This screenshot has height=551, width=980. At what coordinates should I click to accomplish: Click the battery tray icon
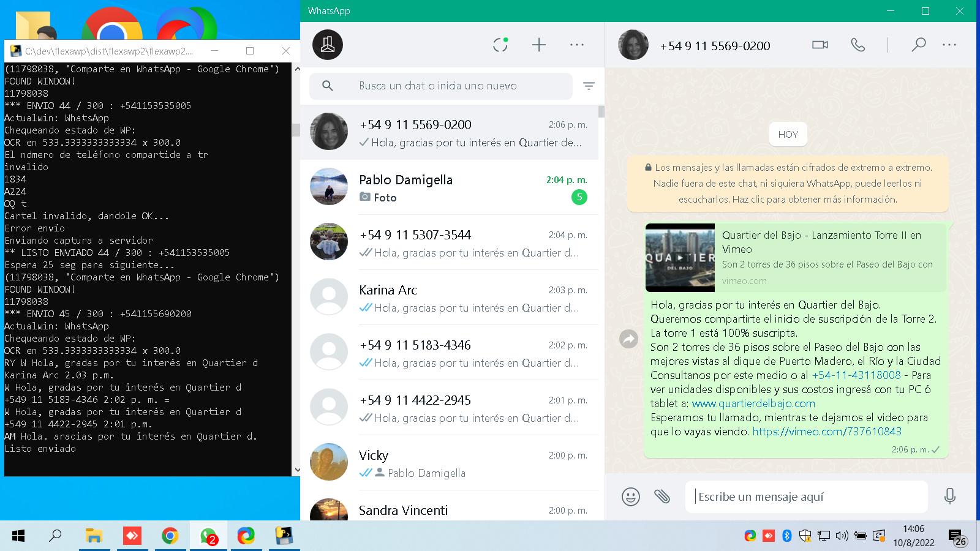pos(861,536)
